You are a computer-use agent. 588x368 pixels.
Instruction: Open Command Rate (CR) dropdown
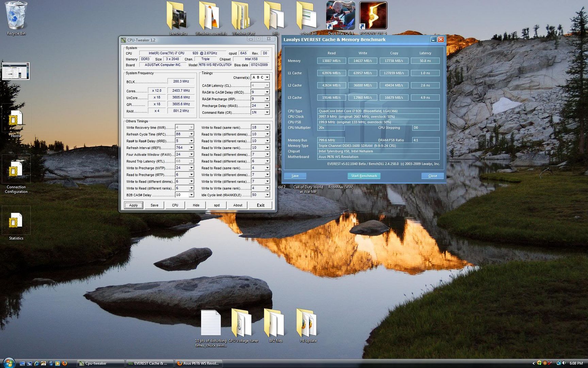coord(267,112)
